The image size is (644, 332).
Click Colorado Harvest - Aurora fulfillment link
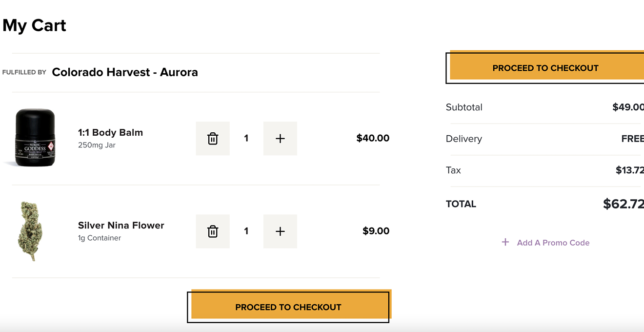(125, 72)
